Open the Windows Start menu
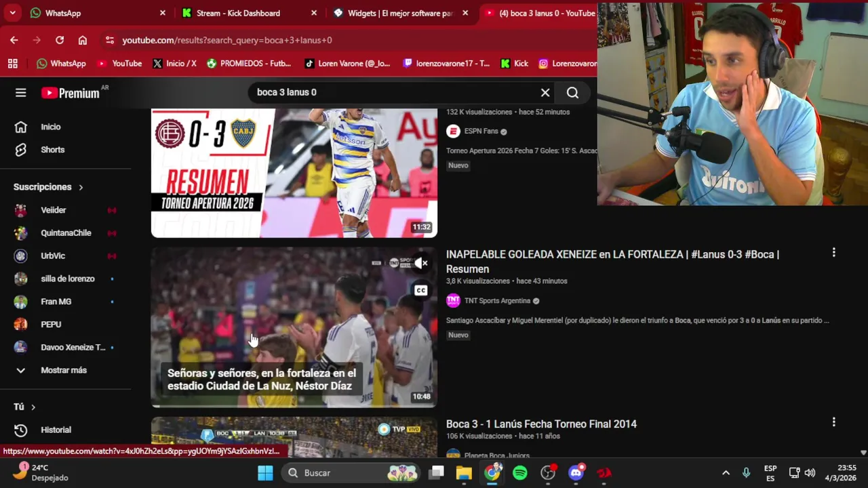Screen dimensions: 868x488 265,473
